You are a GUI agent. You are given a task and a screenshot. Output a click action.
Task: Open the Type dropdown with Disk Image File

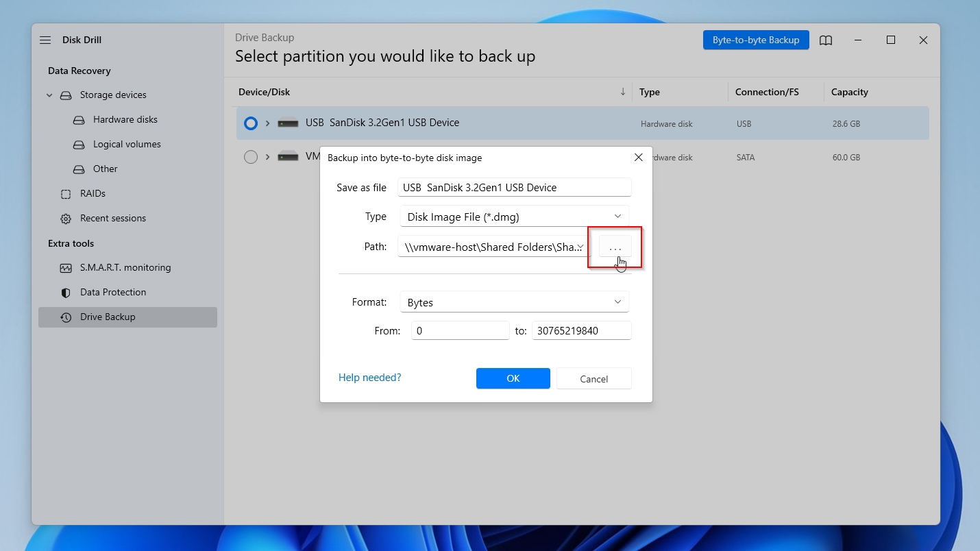click(514, 217)
